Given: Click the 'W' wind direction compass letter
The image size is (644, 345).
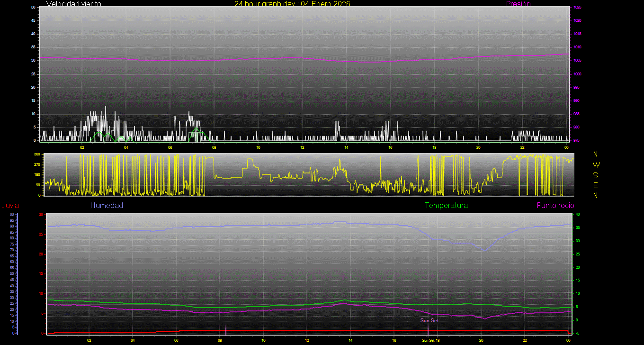Looking at the screenshot, I should pyautogui.click(x=596, y=165).
